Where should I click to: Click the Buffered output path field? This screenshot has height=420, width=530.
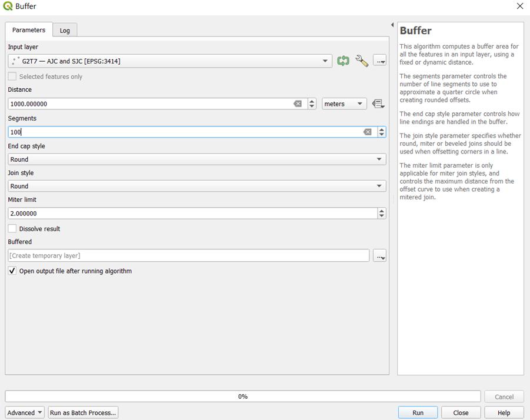click(188, 256)
